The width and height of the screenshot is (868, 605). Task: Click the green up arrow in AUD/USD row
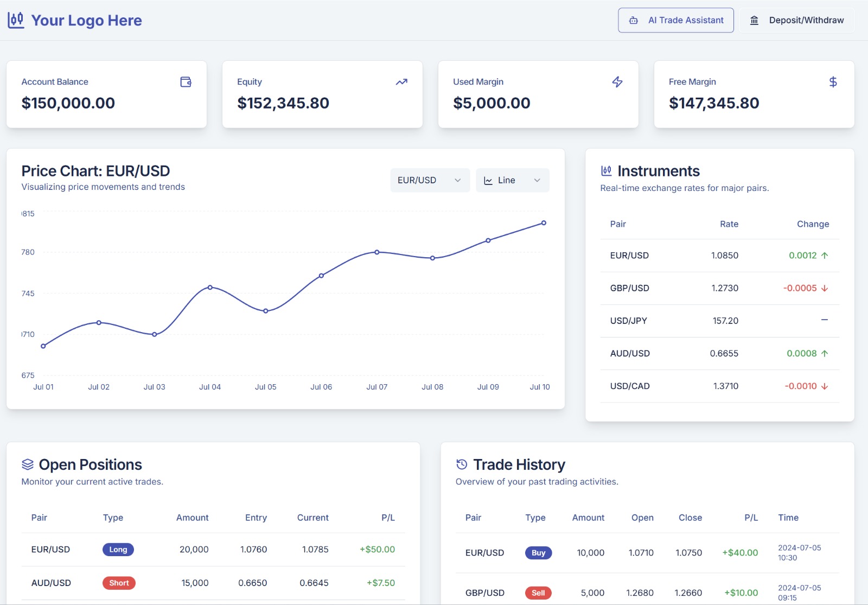(825, 353)
